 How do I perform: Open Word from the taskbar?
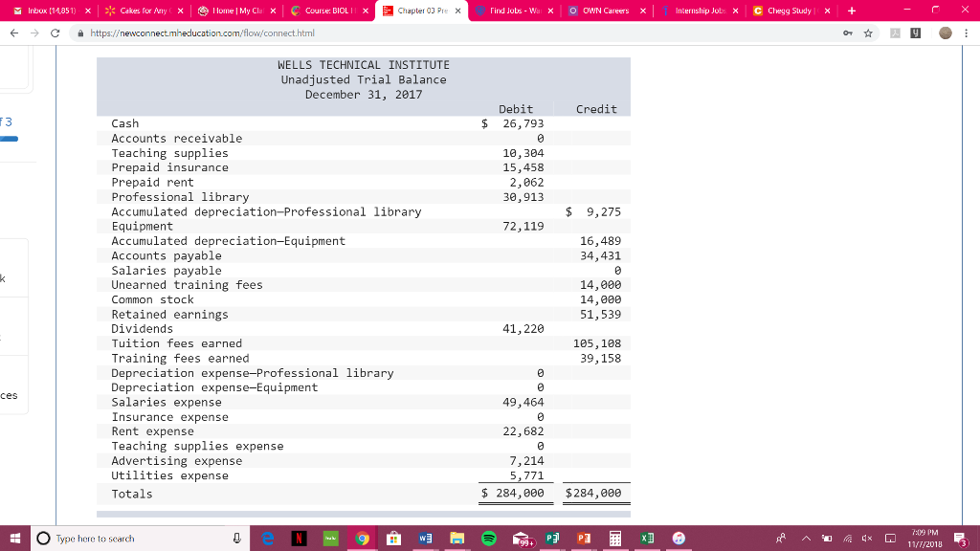[x=426, y=538]
